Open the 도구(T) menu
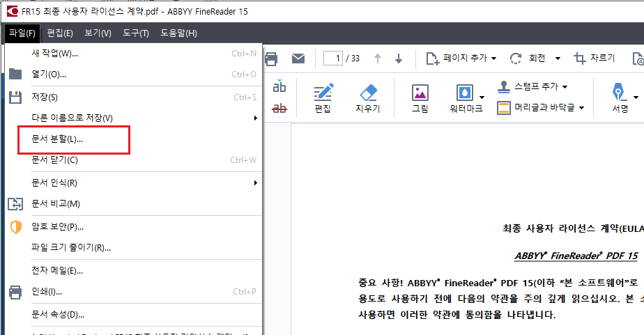This screenshot has width=644, height=335. coord(135,33)
